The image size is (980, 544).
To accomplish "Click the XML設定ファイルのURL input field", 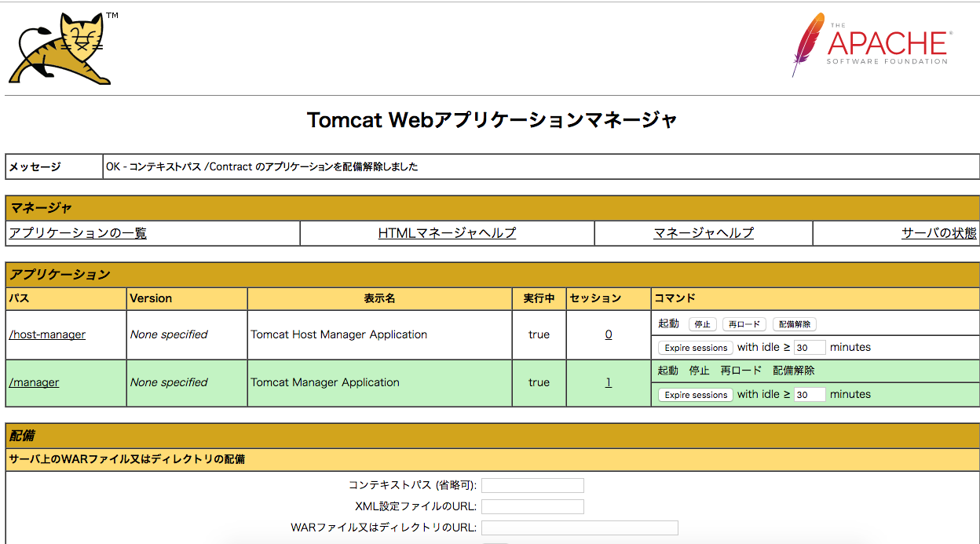I will [533, 506].
